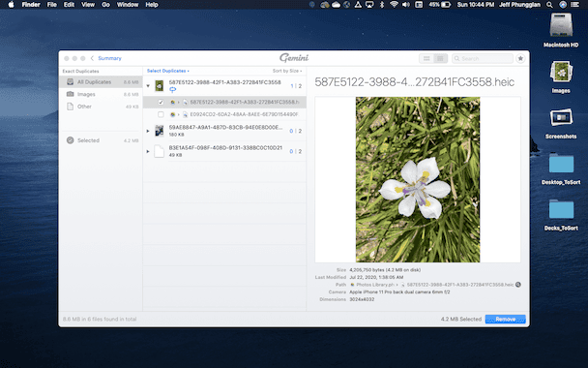
Task: Expand the 59AE8847 duplicate group
Action: tap(148, 131)
